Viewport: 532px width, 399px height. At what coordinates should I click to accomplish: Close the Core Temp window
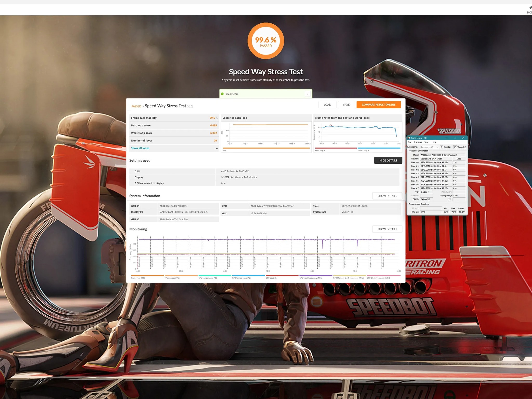(x=463, y=138)
